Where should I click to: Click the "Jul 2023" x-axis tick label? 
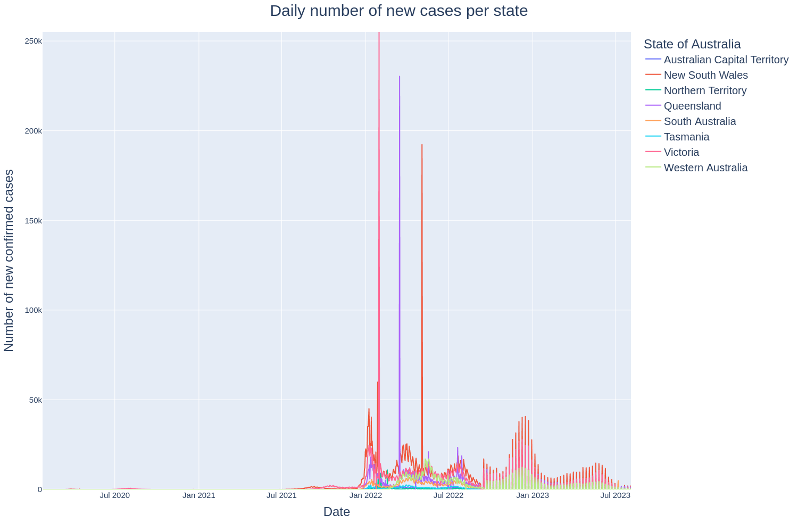click(x=615, y=496)
